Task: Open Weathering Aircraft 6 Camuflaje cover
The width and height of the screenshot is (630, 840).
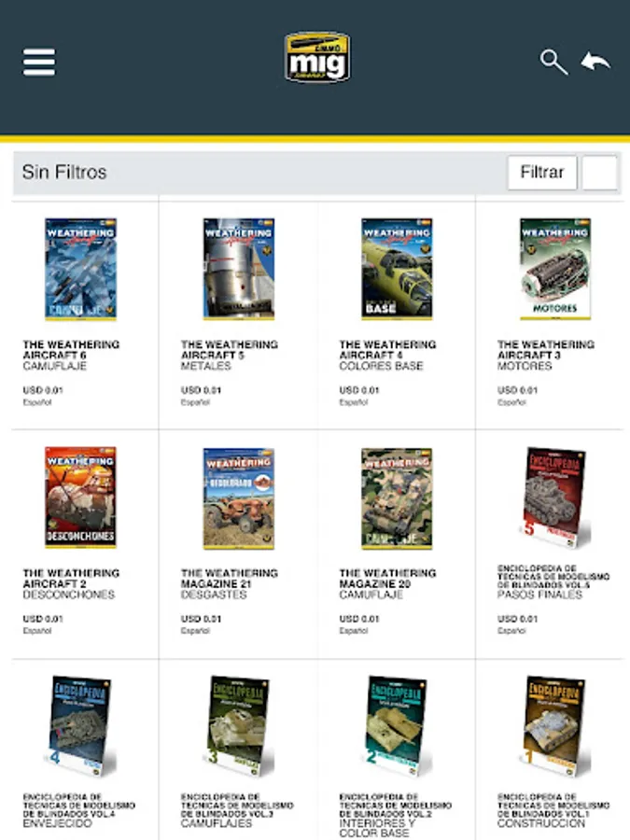Action: pos(80,269)
